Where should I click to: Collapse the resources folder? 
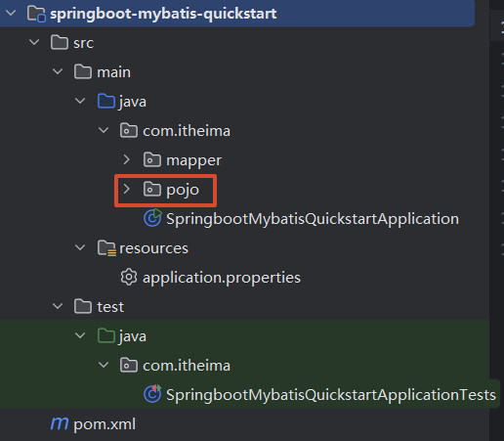(x=80, y=247)
